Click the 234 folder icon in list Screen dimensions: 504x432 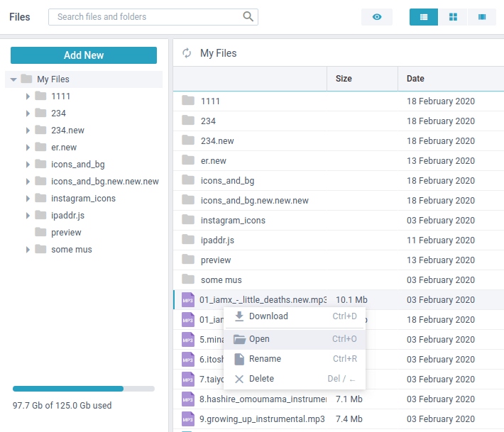[188, 121]
